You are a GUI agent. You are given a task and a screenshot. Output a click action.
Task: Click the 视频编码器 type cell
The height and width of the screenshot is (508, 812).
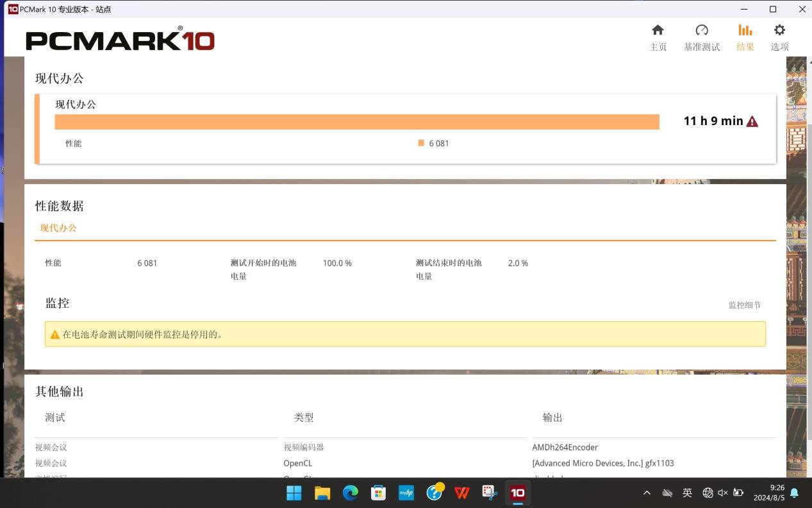(x=304, y=447)
